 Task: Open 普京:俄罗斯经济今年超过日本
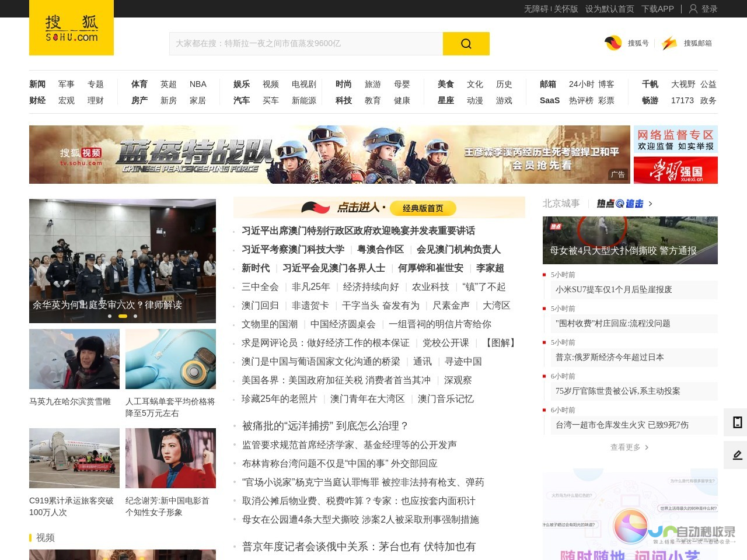click(x=610, y=357)
